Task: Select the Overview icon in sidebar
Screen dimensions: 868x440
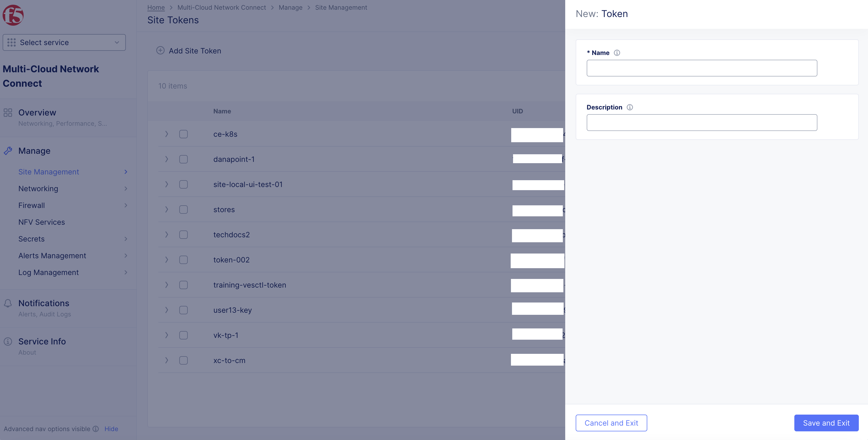Action: (8, 112)
